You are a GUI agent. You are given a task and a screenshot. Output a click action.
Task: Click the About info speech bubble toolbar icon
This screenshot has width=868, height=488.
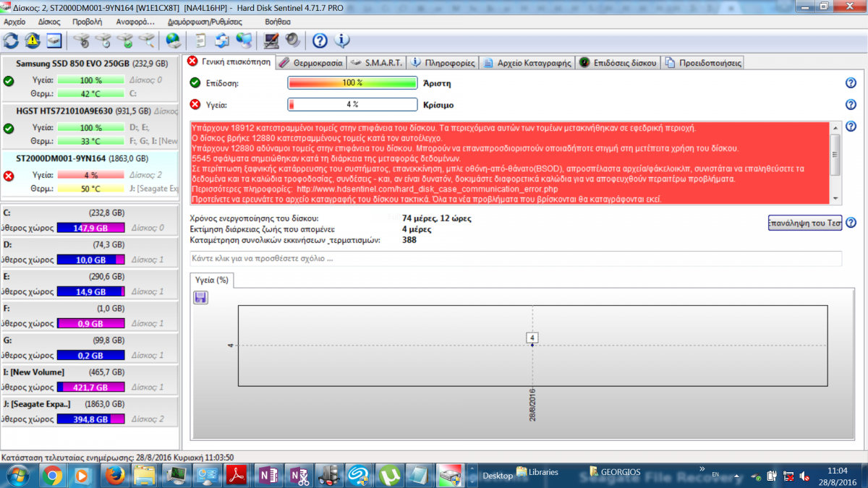coord(341,40)
